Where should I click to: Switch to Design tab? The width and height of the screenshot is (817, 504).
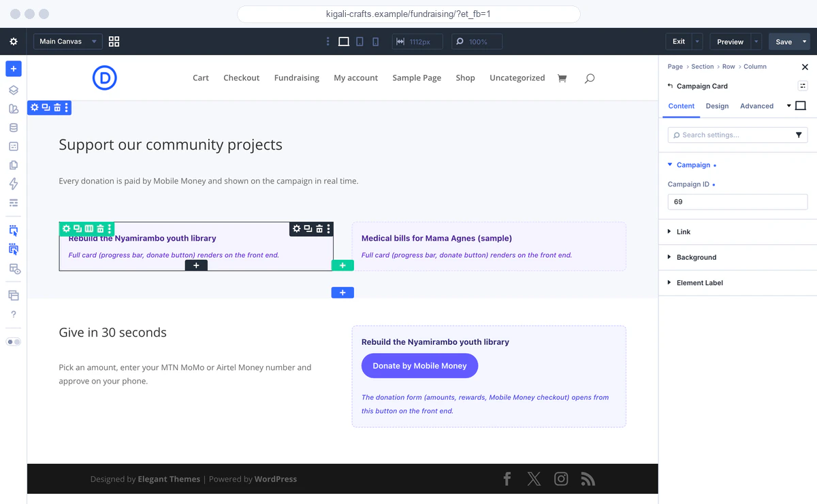[x=717, y=106]
